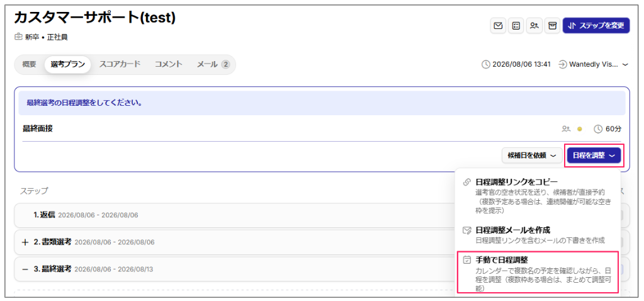
Task: Choose 日程調整メールを作成 from the menu
Action: [x=537, y=234]
